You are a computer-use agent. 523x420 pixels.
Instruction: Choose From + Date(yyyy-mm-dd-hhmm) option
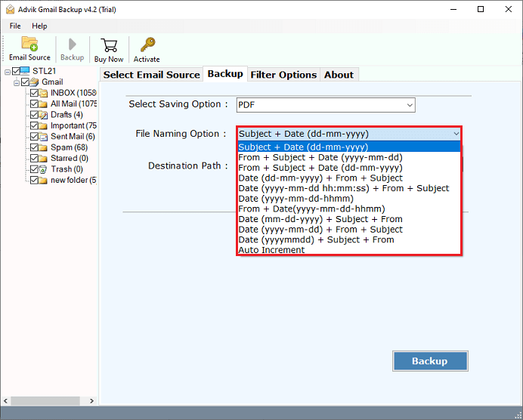click(349, 209)
